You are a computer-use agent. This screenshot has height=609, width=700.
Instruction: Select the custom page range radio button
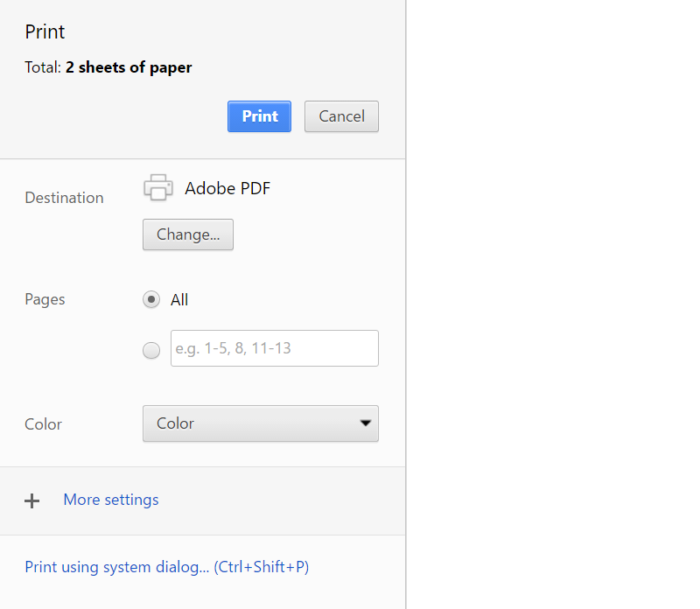(x=150, y=349)
